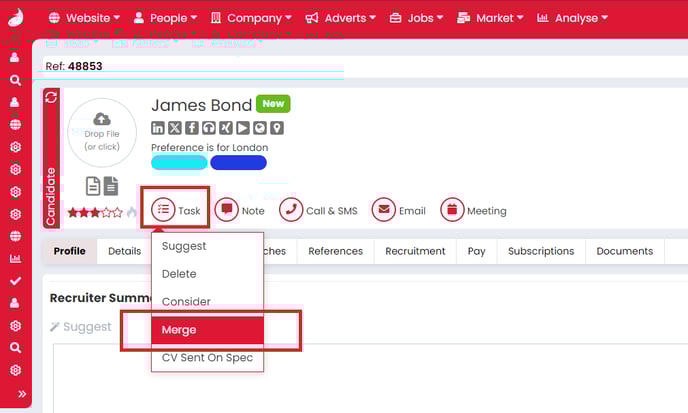Click the cyan colored tag pill

click(178, 163)
